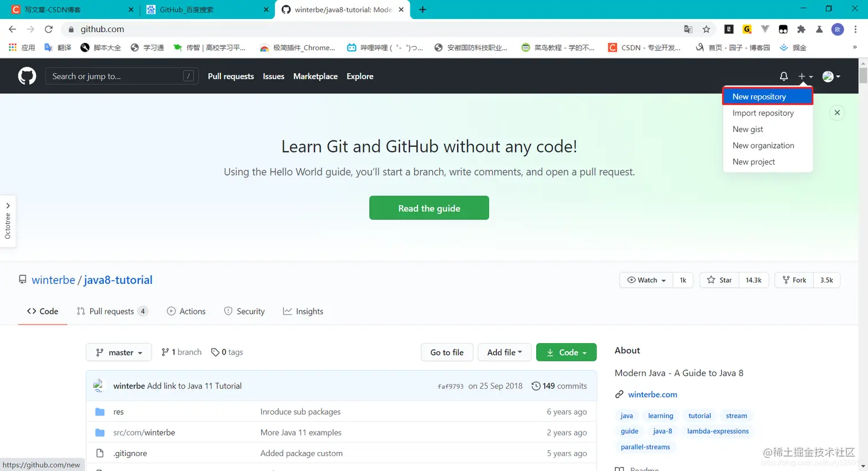Select Import repository menu item

click(x=768, y=113)
